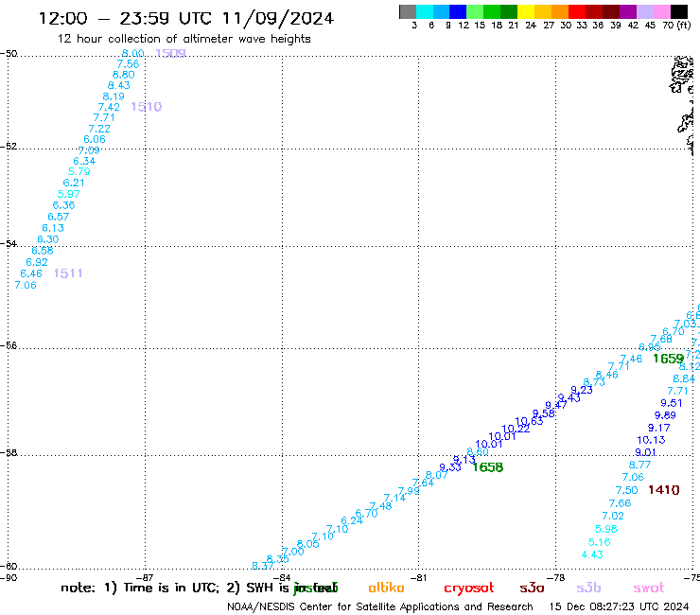700x615 pixels.
Task: Click the '6.24' wave height value
Action: point(352,520)
